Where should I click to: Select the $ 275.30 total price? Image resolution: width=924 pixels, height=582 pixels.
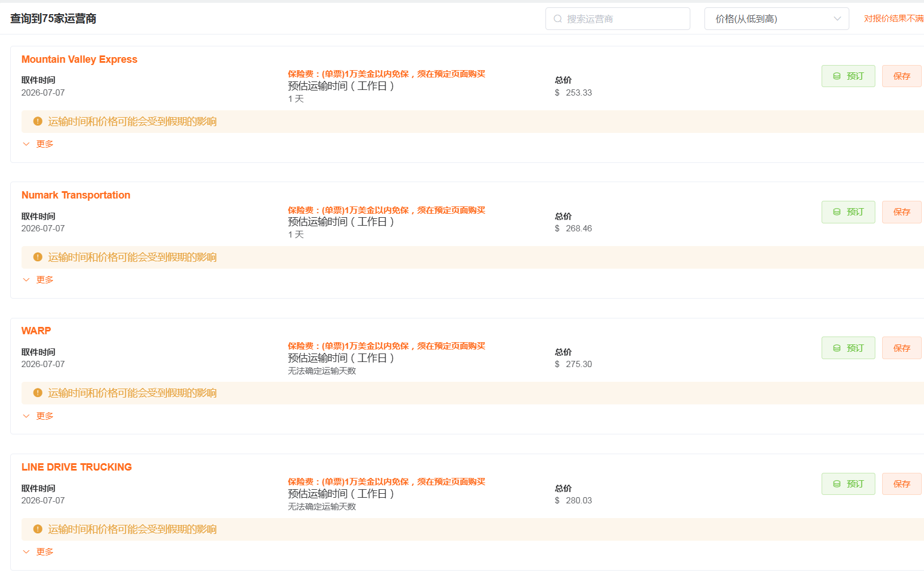pyautogui.click(x=573, y=364)
